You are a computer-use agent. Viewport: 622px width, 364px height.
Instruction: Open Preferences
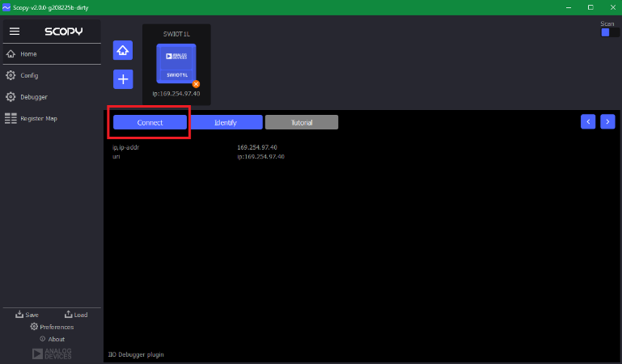52,327
